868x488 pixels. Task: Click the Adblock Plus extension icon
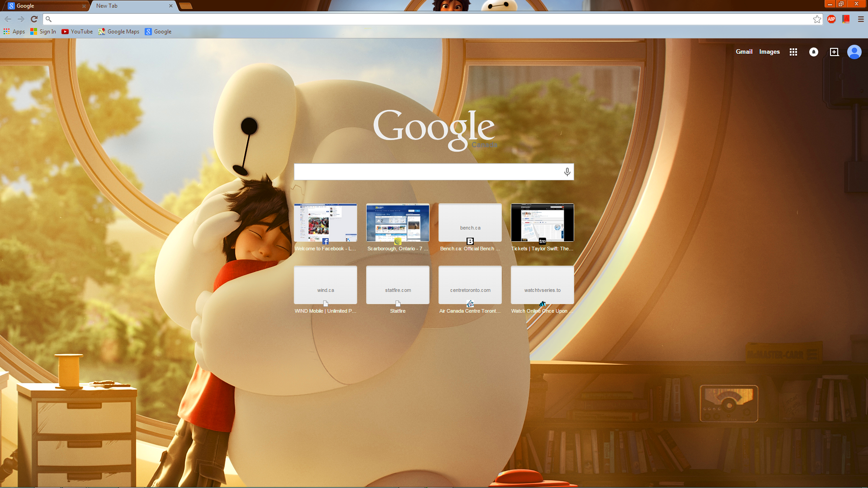(831, 19)
